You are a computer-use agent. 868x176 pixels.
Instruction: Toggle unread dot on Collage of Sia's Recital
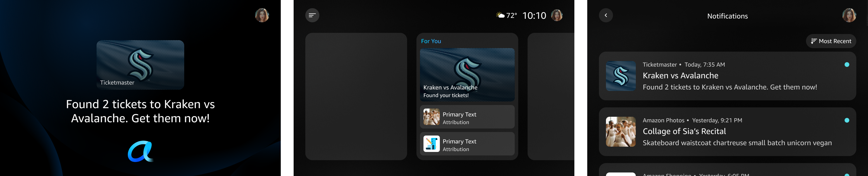click(x=847, y=120)
